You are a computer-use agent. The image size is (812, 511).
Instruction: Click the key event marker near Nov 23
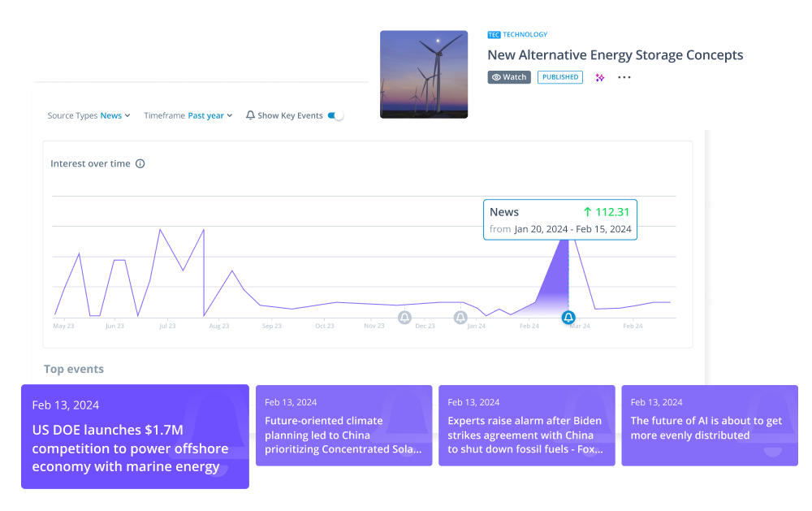click(x=404, y=318)
